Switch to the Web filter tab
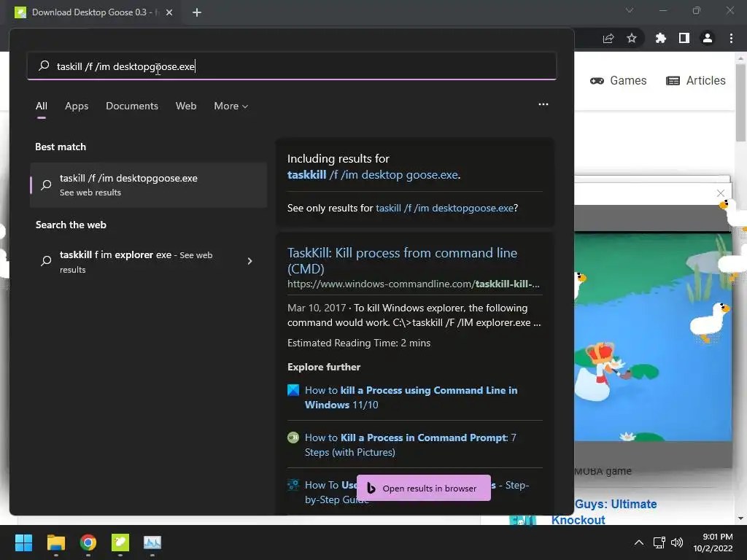747x560 pixels. point(186,106)
